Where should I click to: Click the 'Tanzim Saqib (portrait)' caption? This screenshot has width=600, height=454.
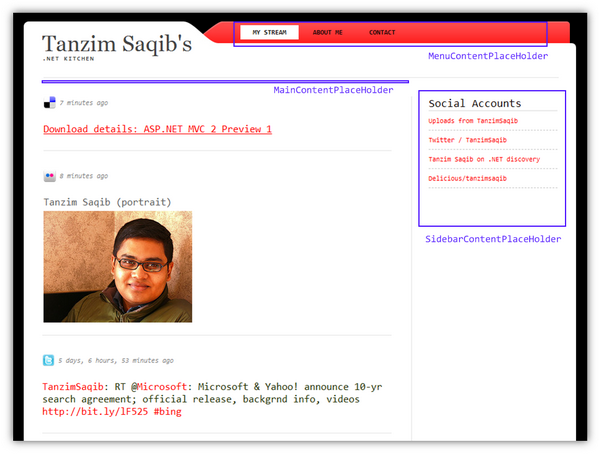(107, 202)
